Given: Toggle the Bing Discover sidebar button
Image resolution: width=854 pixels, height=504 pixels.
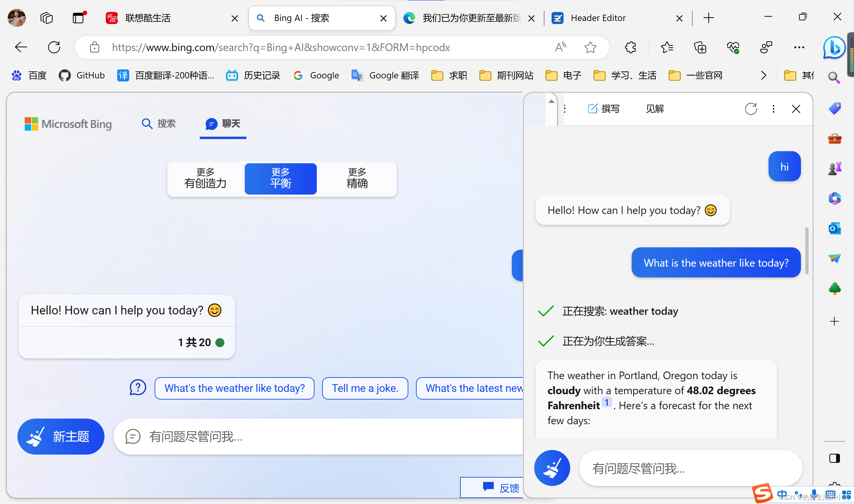Looking at the screenshot, I should click(834, 47).
